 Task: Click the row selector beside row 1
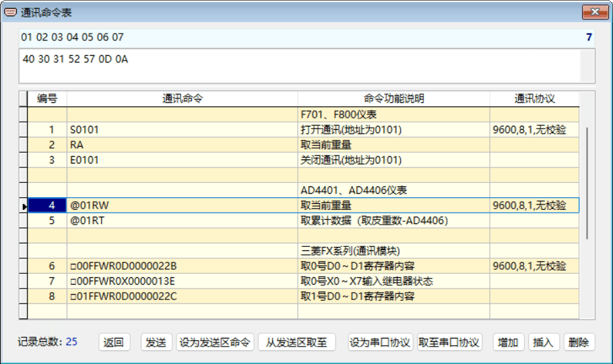pyautogui.click(x=24, y=130)
